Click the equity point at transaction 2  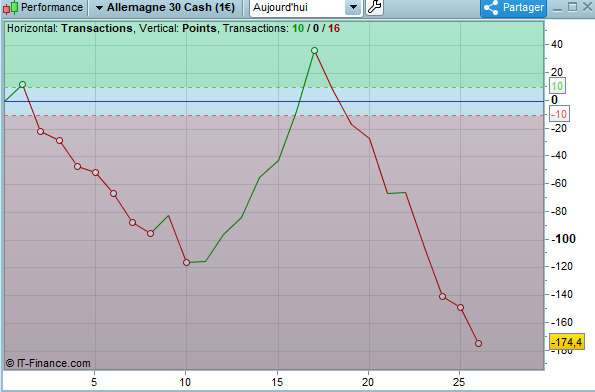(41, 132)
